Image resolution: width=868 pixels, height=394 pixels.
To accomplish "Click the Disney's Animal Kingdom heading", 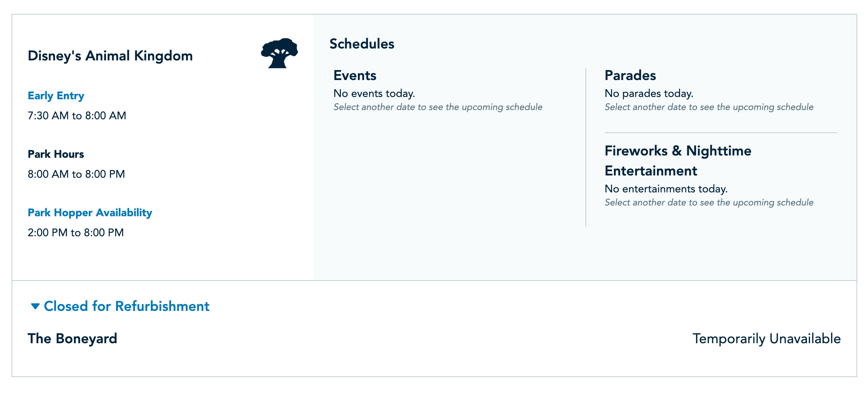I will coord(110,56).
